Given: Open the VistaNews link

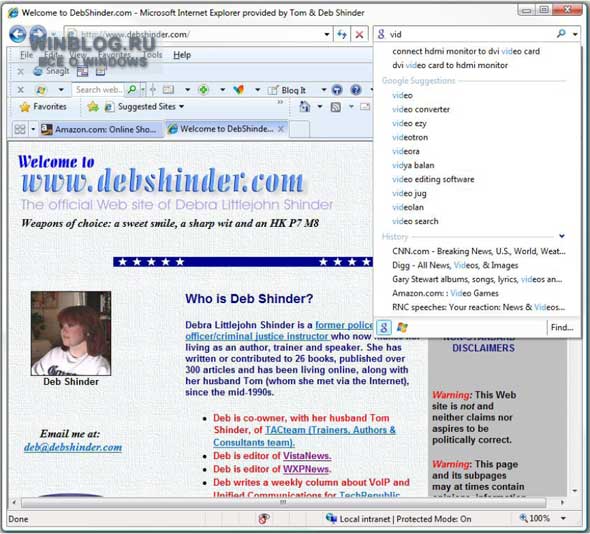Looking at the screenshot, I should tap(307, 456).
